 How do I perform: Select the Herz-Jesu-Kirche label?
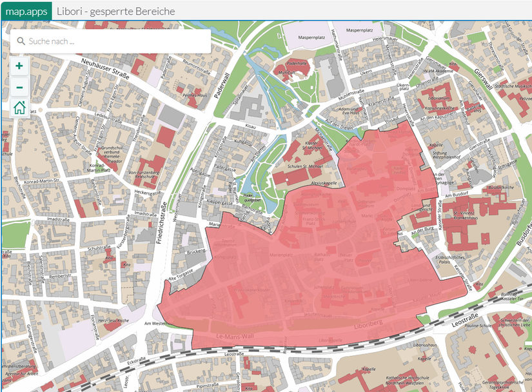pyautogui.click(x=111, y=319)
